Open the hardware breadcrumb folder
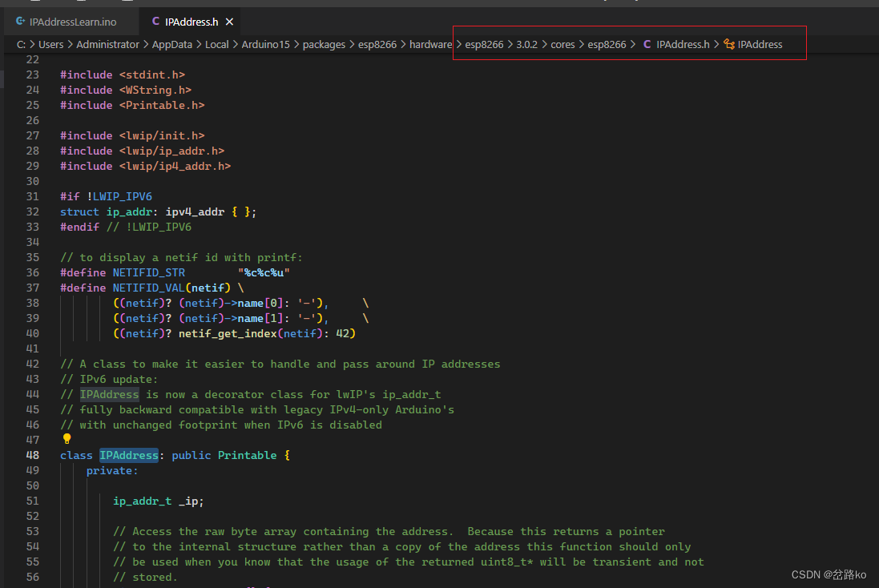The image size is (879, 588). [430, 44]
